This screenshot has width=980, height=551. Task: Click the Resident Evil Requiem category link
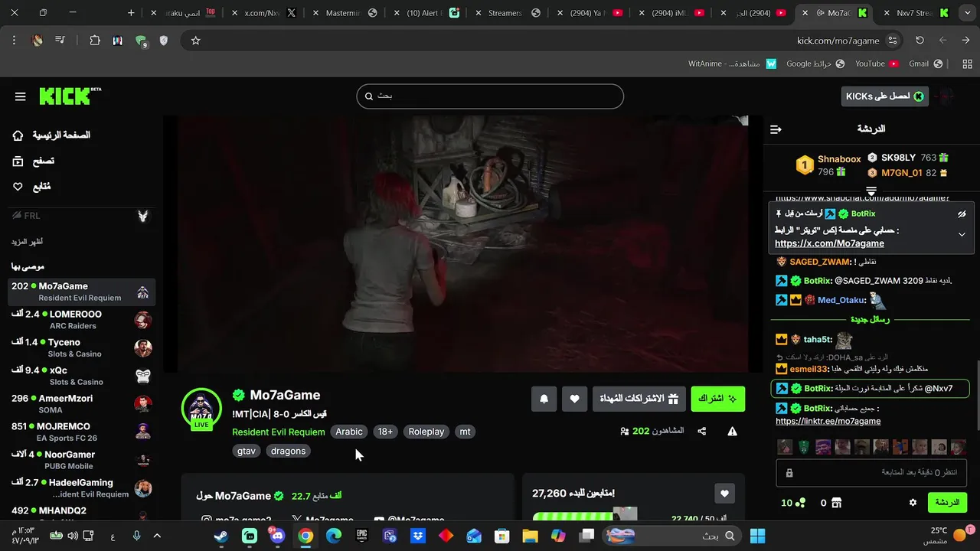[x=279, y=432]
